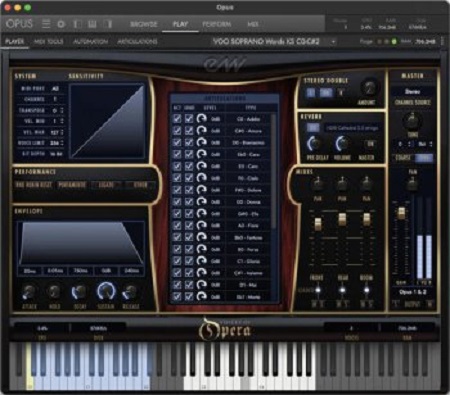Open the Automation sub-tab

(x=90, y=42)
